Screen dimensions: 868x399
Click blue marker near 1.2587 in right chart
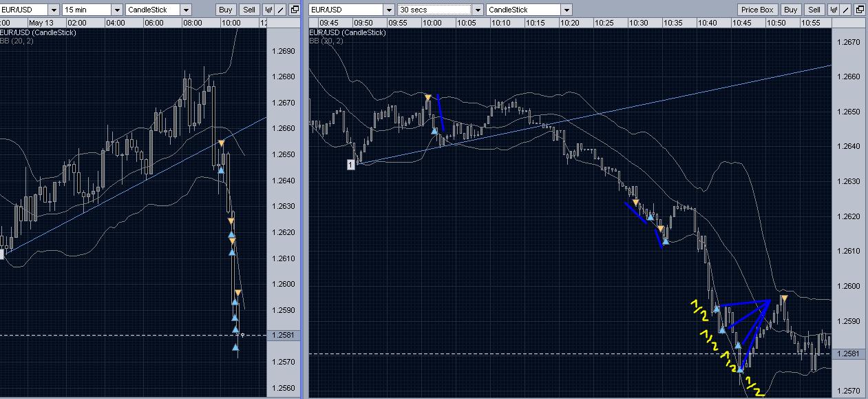click(x=722, y=330)
